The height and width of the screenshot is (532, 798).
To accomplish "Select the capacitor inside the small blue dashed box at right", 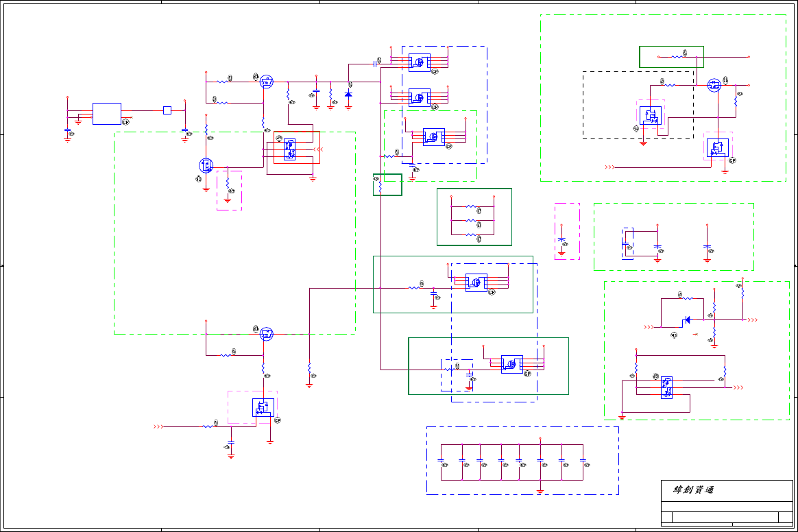I will coord(625,244).
